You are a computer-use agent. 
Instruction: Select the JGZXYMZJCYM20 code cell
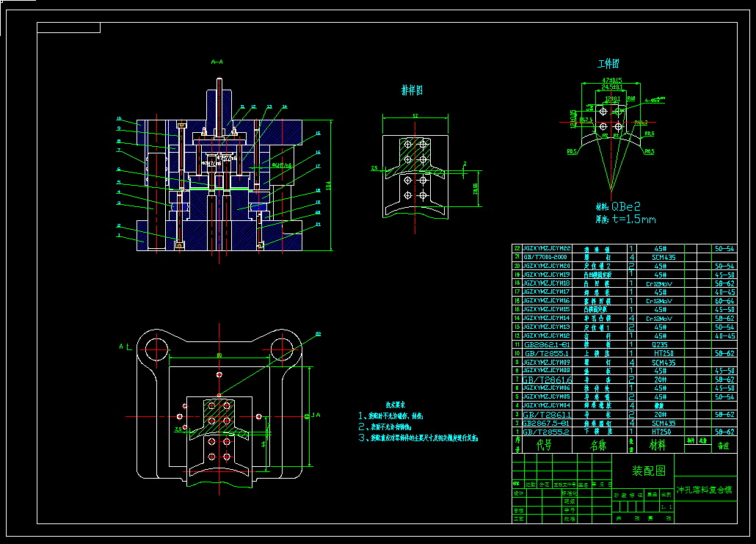tap(547, 266)
